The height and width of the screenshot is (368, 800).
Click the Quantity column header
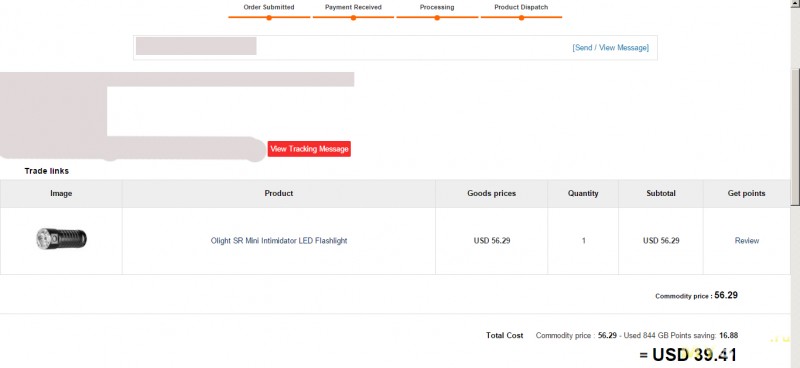pos(583,193)
